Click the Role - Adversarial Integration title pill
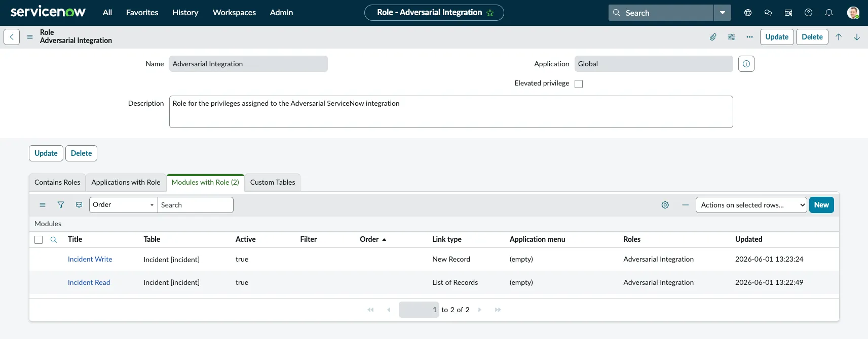The image size is (868, 339). (434, 13)
